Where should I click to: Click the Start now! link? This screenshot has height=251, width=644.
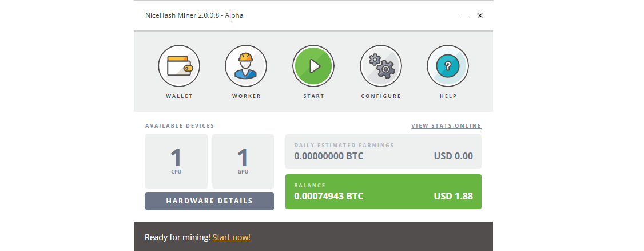(x=232, y=237)
